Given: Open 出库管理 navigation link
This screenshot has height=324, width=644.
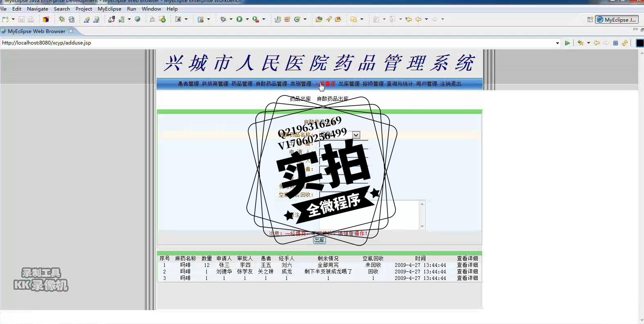Looking at the screenshot, I should point(349,84).
